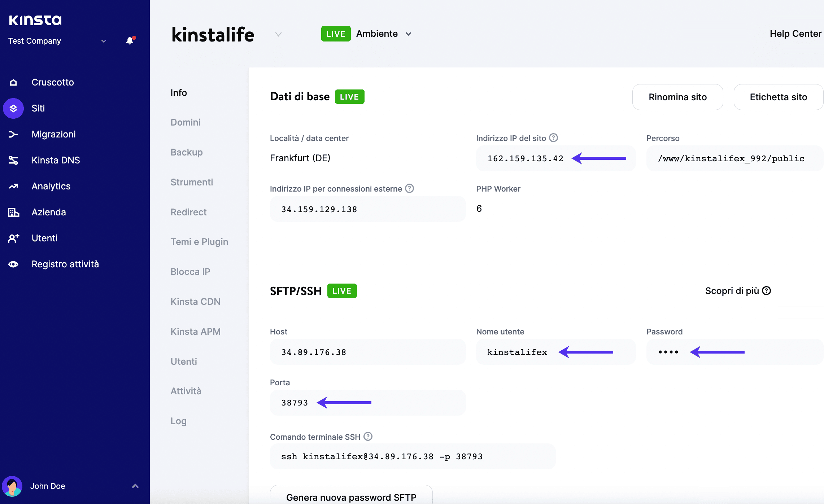Open the kinstalife site dropdown
Viewport: 824px width, 504px height.
tap(278, 34)
